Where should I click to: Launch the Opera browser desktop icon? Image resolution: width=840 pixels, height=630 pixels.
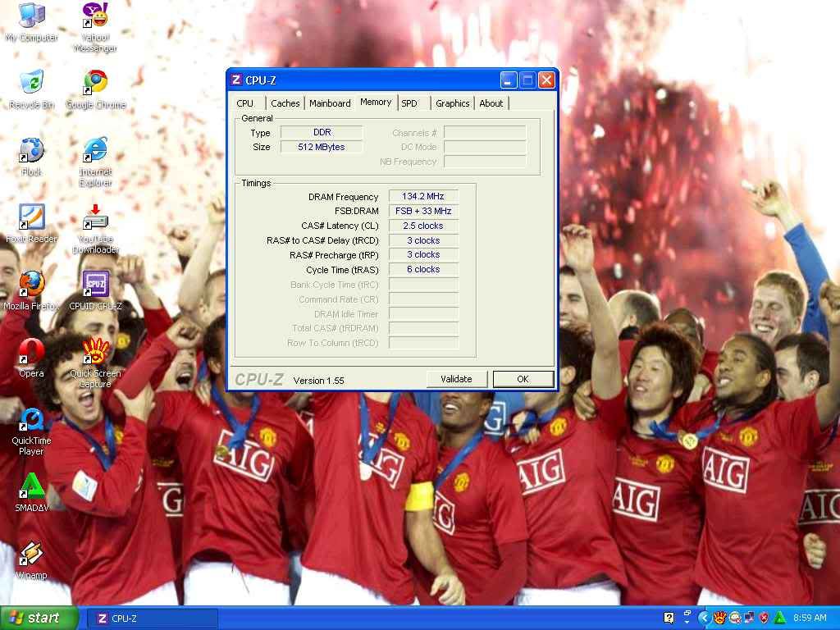pos(31,358)
